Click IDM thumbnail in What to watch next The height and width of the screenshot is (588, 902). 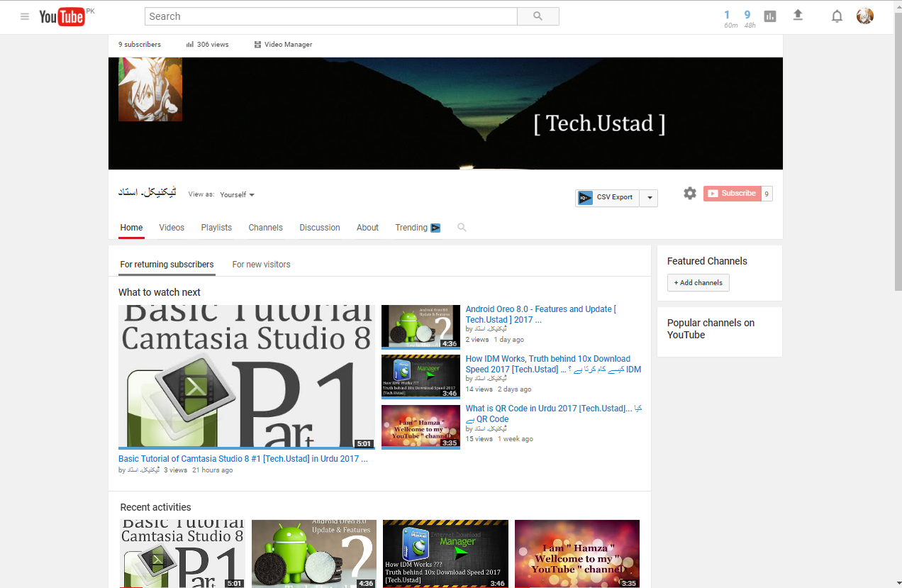pyautogui.click(x=421, y=377)
